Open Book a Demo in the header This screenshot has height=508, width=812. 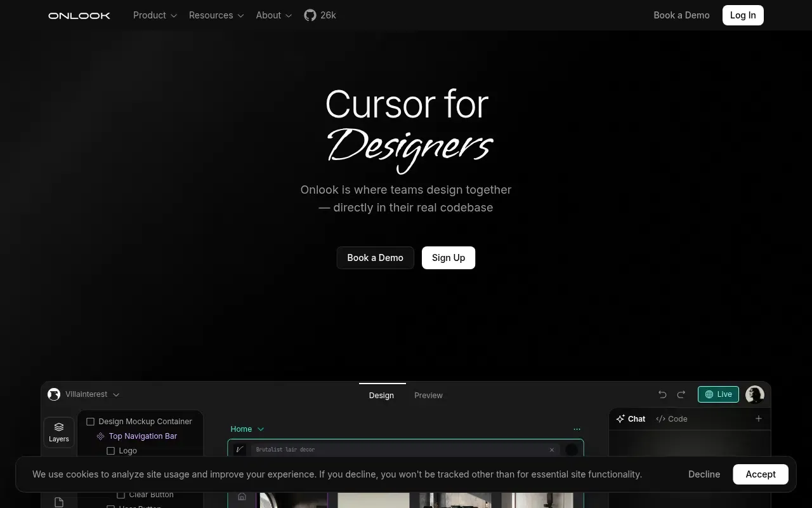coord(682,15)
